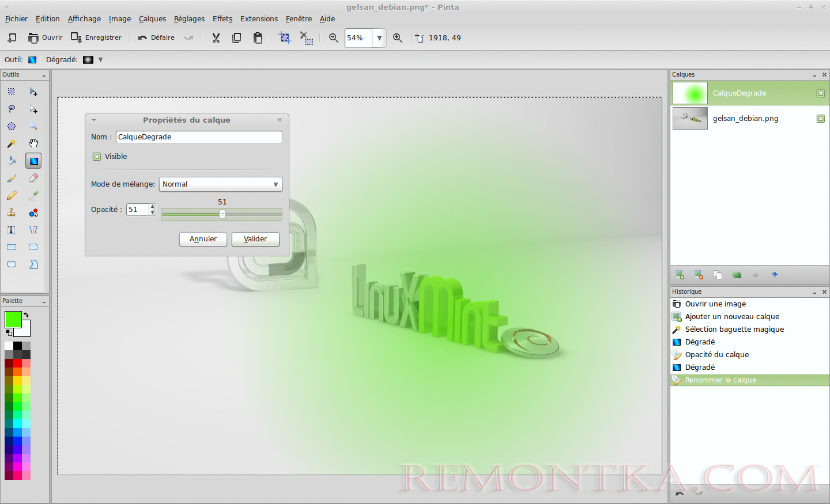Open the Dégradé gradient type dropdown

(x=100, y=59)
